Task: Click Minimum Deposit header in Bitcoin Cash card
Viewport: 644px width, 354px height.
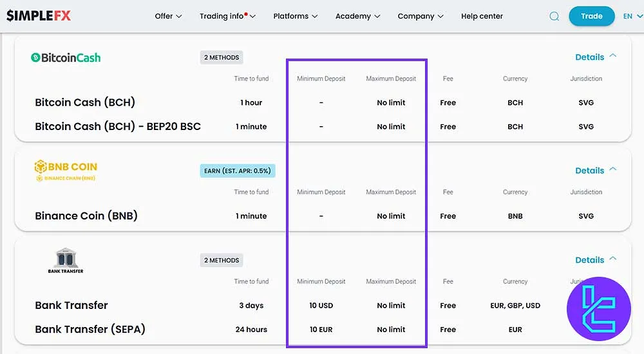Action: click(x=321, y=79)
